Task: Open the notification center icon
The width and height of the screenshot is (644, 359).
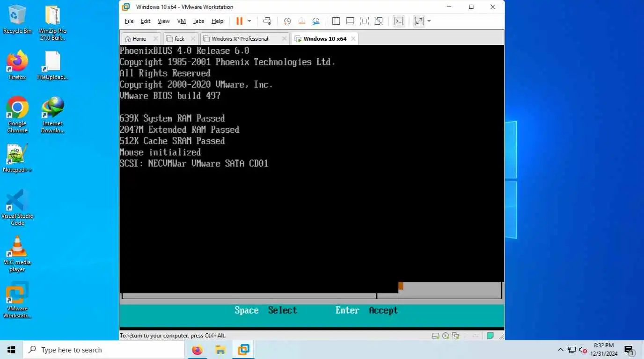Action: (629, 350)
